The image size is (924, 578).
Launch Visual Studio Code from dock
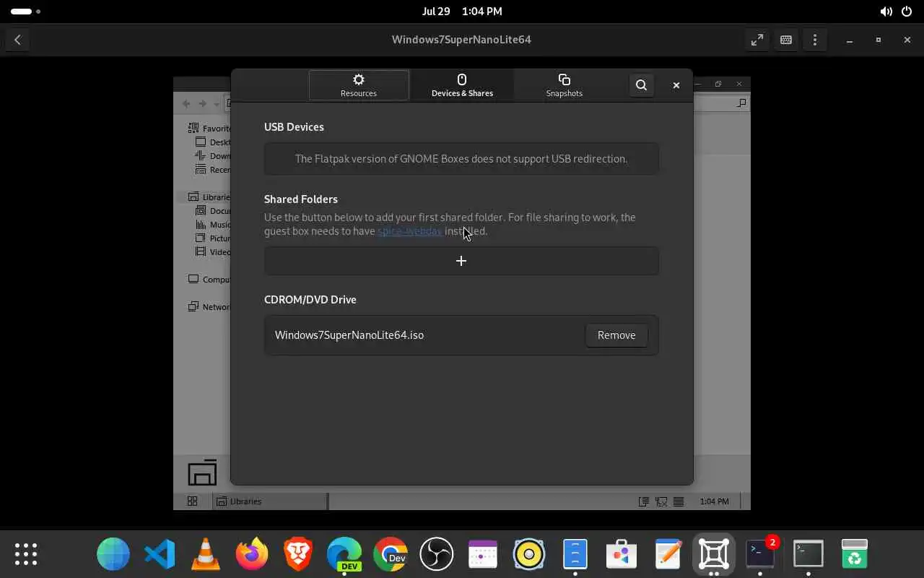point(160,554)
